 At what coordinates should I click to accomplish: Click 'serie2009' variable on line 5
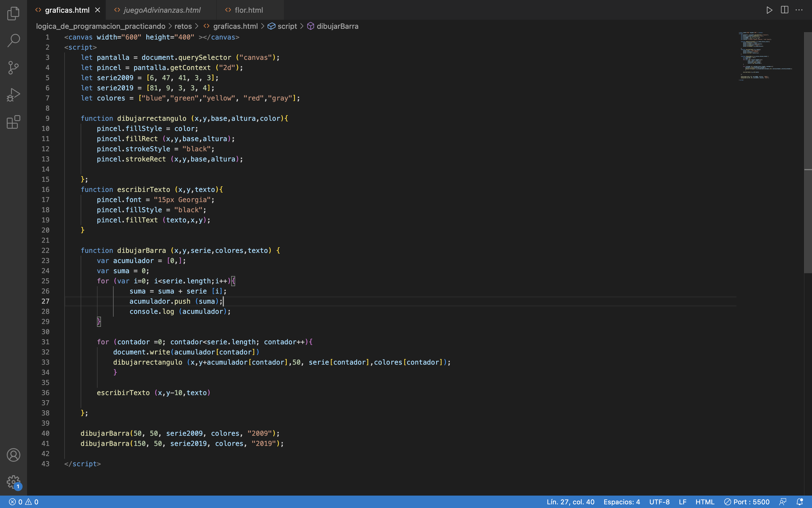(115, 78)
